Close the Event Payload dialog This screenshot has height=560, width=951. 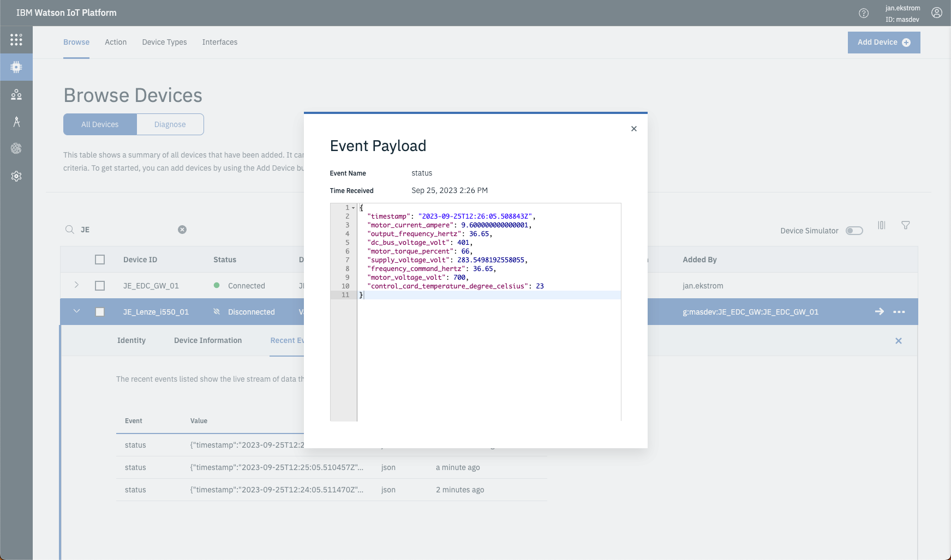[634, 129]
